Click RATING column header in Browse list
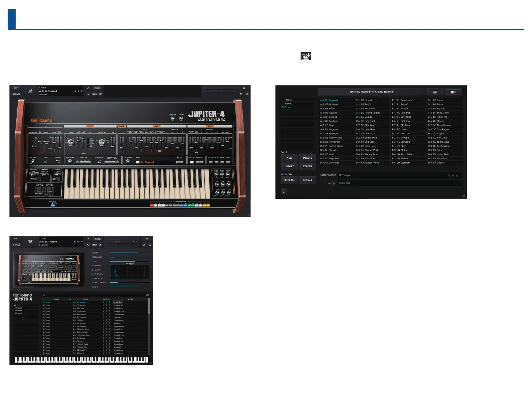Image resolution: width=532 pixels, height=399 pixels. [106, 299]
